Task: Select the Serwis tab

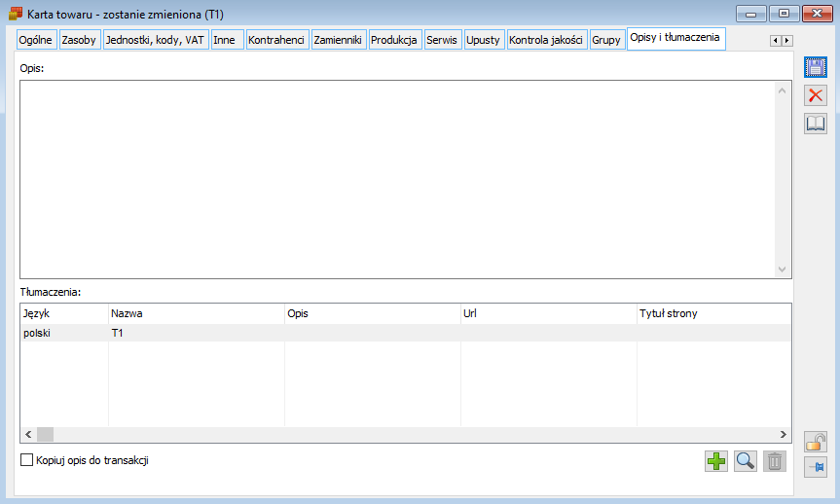Action: pyautogui.click(x=443, y=40)
